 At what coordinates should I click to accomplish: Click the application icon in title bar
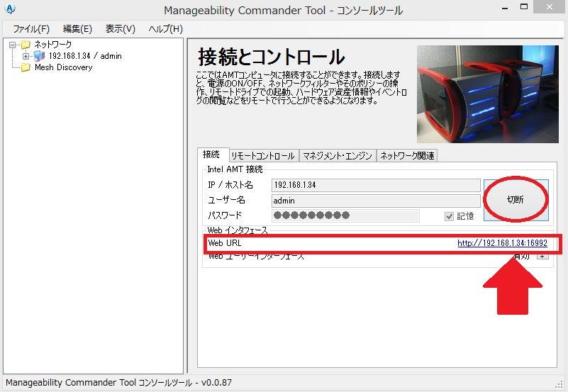tap(11, 9)
